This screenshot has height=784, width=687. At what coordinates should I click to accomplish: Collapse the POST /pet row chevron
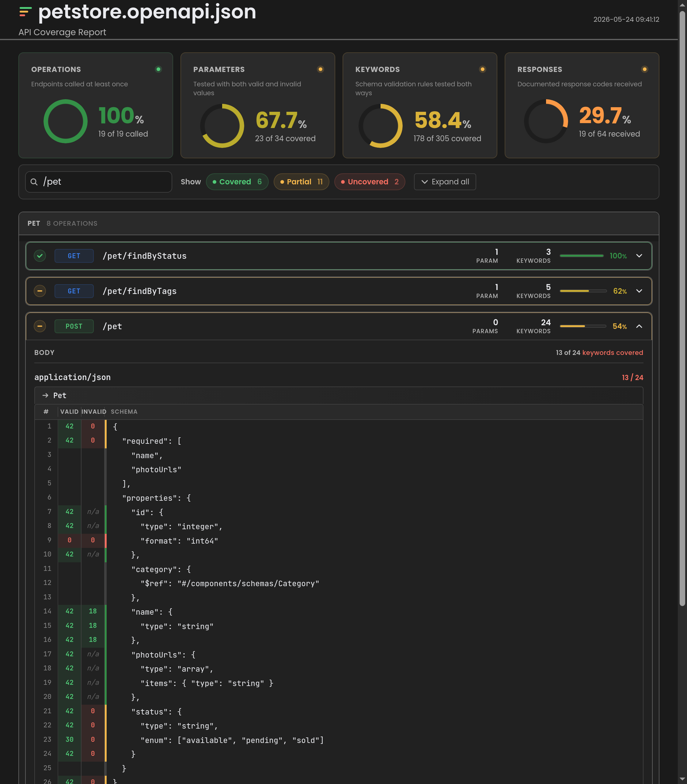(639, 326)
